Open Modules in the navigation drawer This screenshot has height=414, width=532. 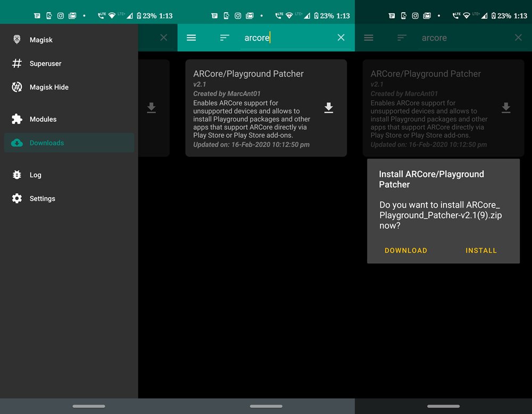[x=69, y=119]
